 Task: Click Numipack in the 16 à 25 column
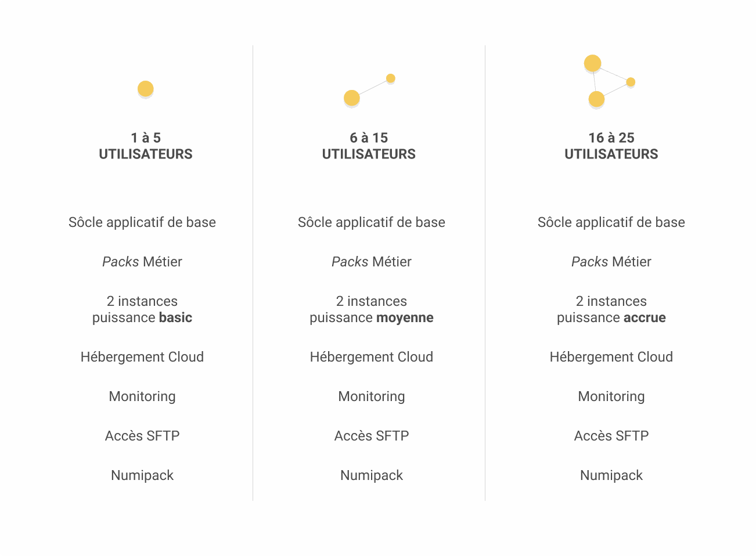coord(611,475)
